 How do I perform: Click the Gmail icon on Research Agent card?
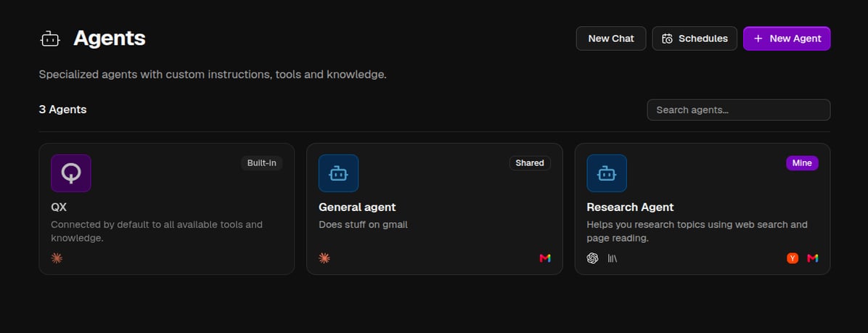tap(813, 258)
